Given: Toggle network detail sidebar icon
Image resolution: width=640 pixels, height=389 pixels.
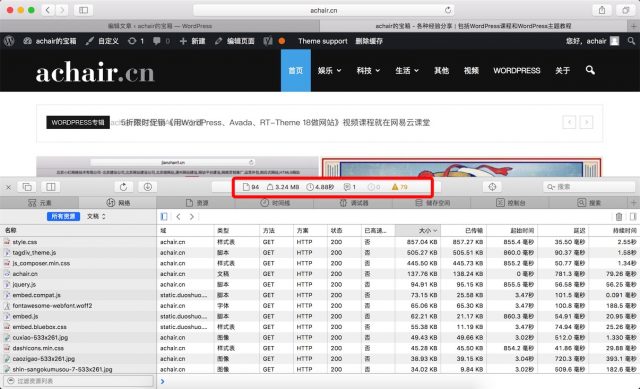Looking at the screenshot, I should pos(633,217).
